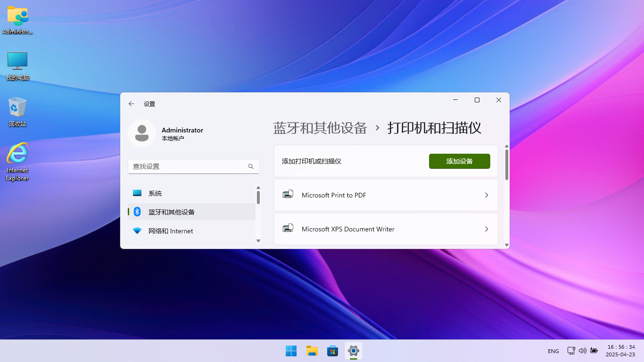This screenshot has height=362, width=644.
Task: Click the main panel scrollbar thumb
Action: [x=507, y=165]
